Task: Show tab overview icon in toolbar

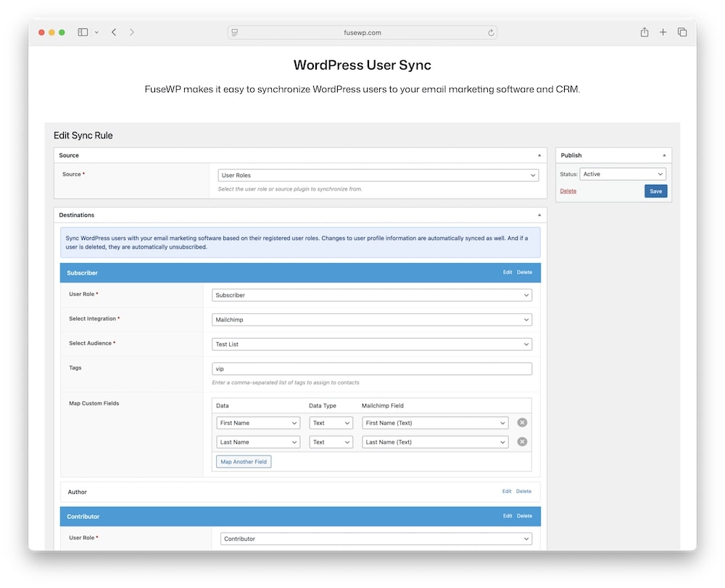Action: [682, 32]
